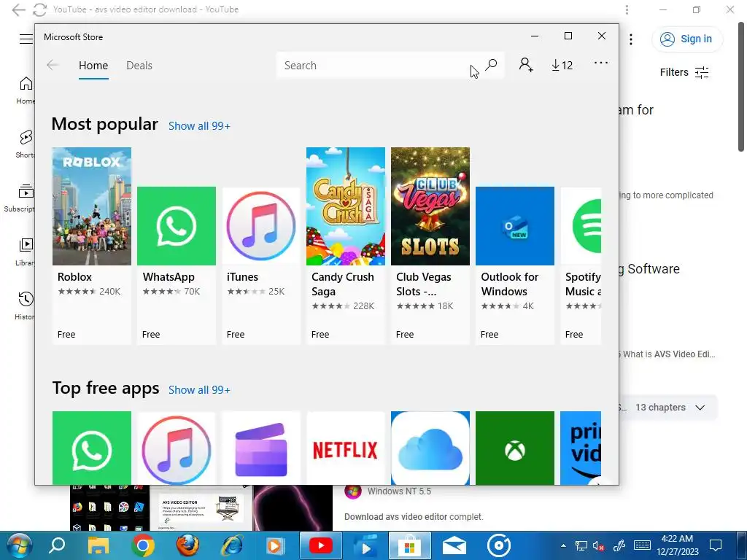Viewport: 747px width, 560px height.
Task: Open the network tray icon
Action: click(x=581, y=545)
